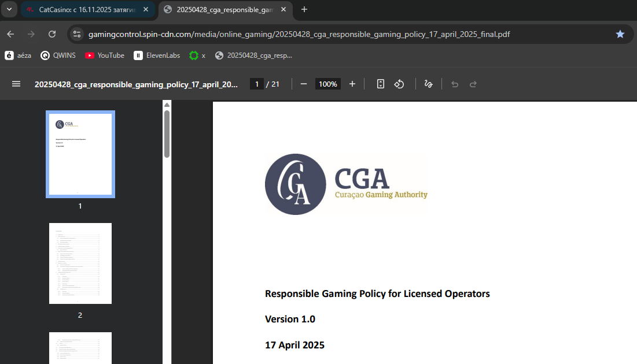Viewport: 637px width, 364px height.
Task: Open a new browser tab
Action: 304,9
